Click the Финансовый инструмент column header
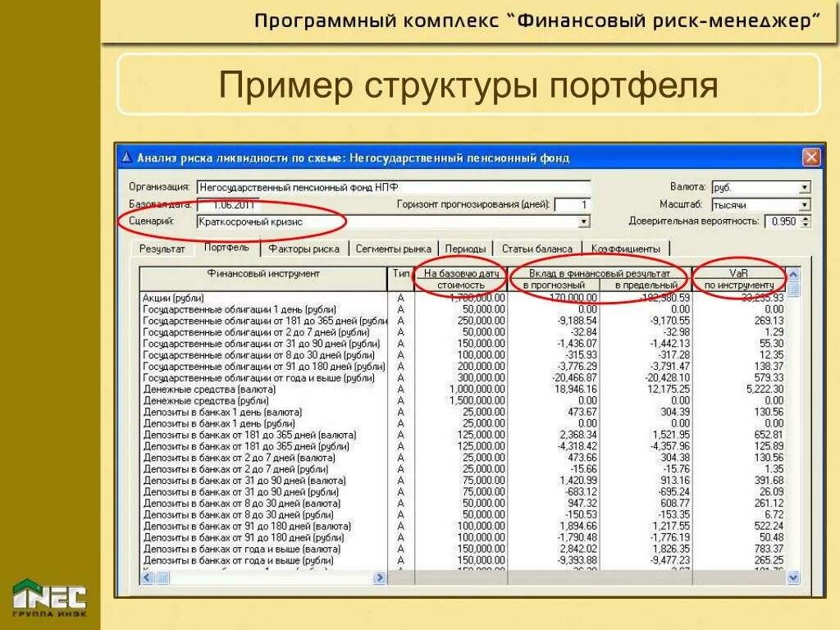This screenshot has height=630, width=840. (x=263, y=279)
